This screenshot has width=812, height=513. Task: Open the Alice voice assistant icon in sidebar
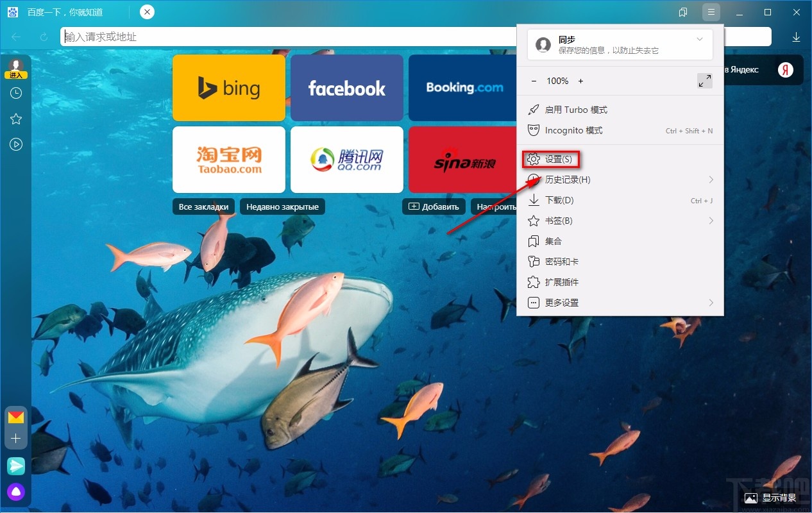click(16, 492)
